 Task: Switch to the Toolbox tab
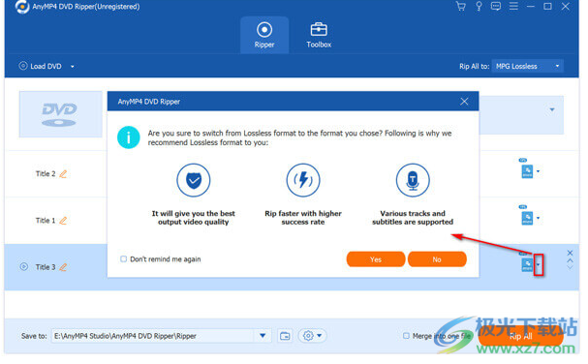point(319,35)
